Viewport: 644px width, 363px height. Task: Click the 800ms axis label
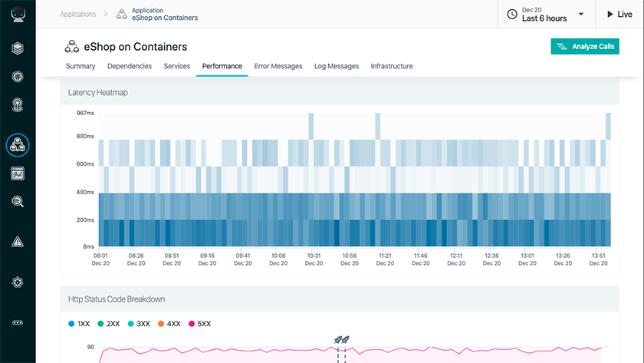click(x=85, y=136)
